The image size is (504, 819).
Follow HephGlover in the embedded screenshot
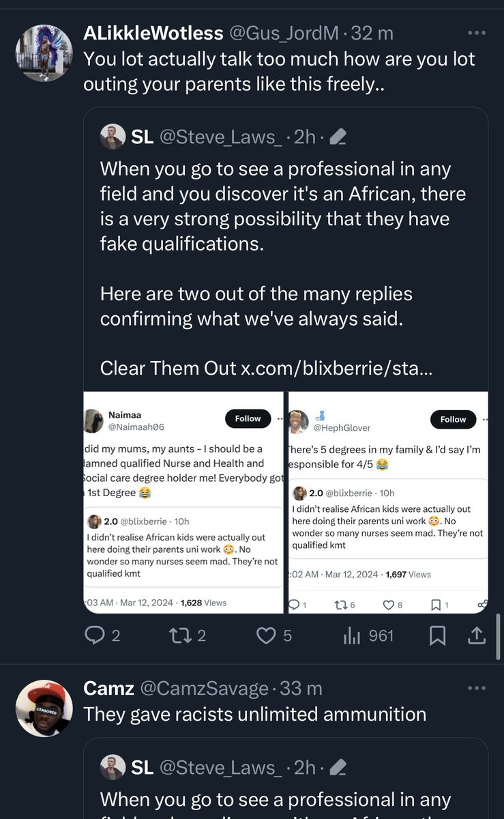click(x=453, y=419)
